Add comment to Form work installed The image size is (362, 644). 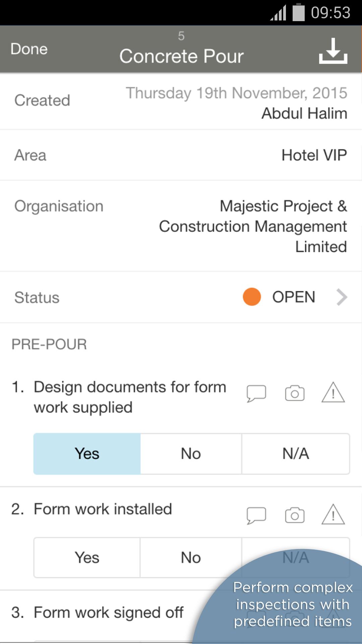coord(256,515)
